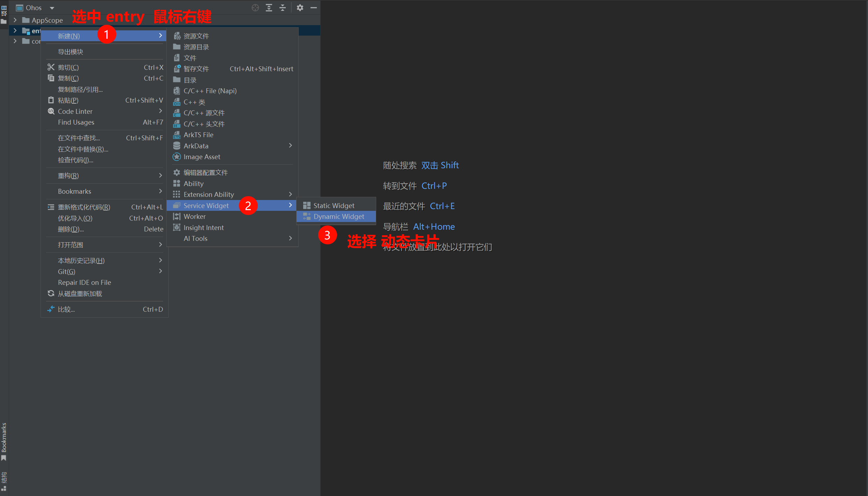The image size is (868, 496).
Task: Open the ArkData submenu
Action: tap(196, 146)
